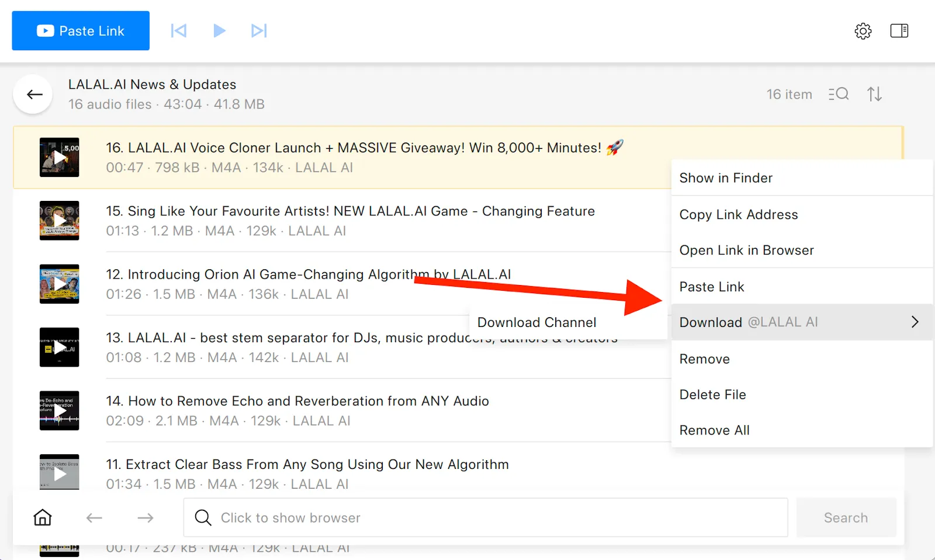Image resolution: width=935 pixels, height=560 pixels.
Task: Click the '16 item' count label
Action: click(789, 95)
